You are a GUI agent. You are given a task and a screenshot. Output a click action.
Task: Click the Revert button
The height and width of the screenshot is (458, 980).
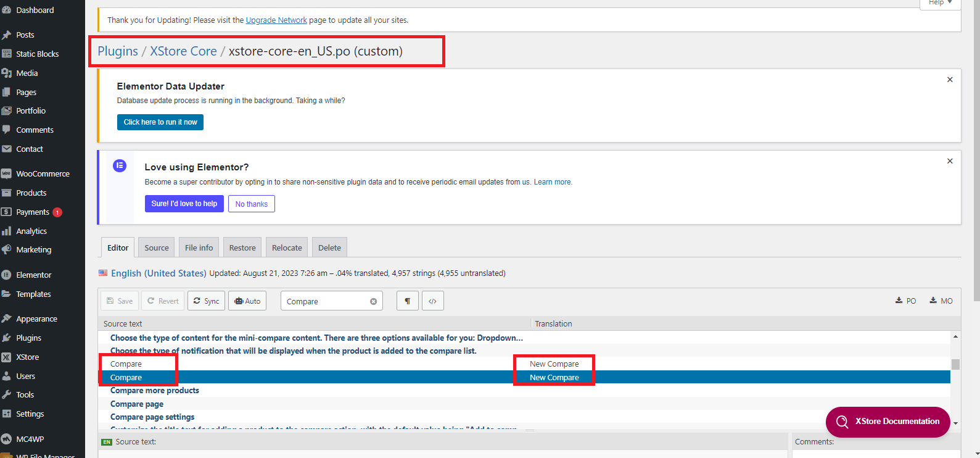[x=163, y=301]
